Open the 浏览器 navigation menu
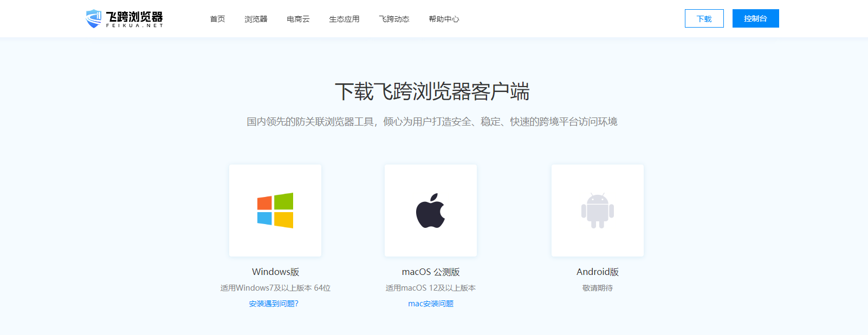Screen dimensions: 868x335 pos(256,19)
